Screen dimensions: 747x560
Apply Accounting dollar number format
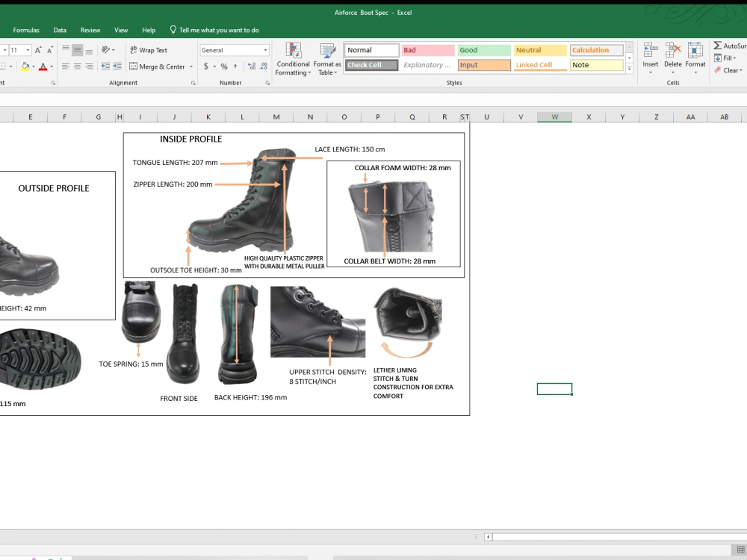[206, 66]
